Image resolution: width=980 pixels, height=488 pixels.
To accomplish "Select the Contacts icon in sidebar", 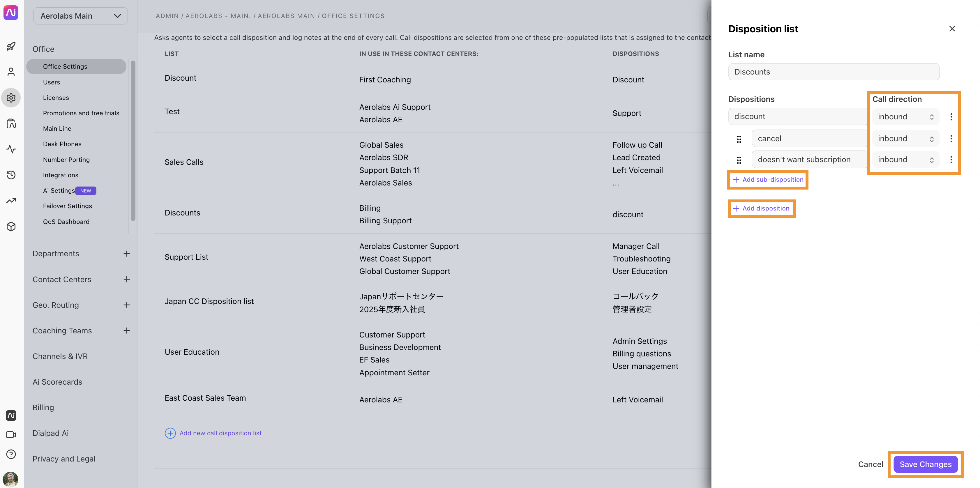I will tap(12, 72).
